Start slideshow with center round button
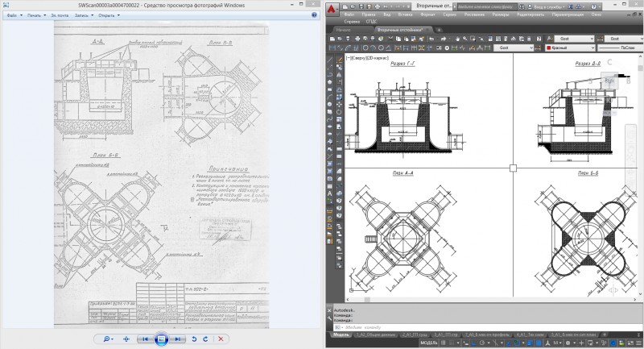Screen dimensions: 644x349 [x=161, y=339]
